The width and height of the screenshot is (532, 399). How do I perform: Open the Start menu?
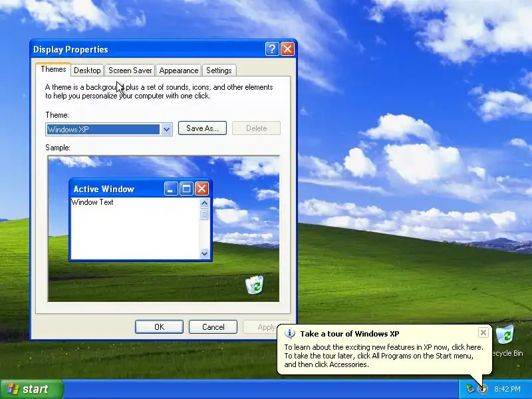[31, 389]
